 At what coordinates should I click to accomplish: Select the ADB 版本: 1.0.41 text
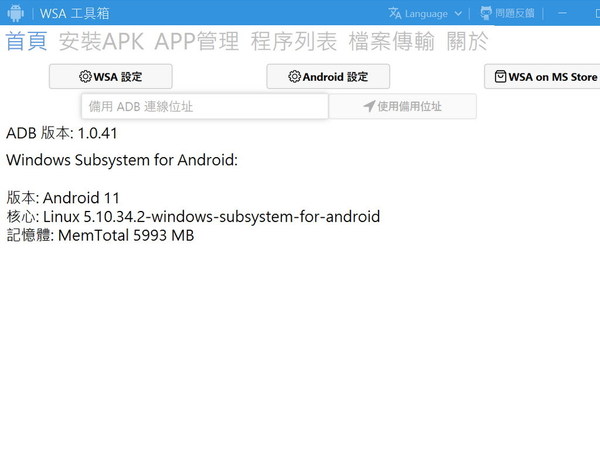point(62,133)
